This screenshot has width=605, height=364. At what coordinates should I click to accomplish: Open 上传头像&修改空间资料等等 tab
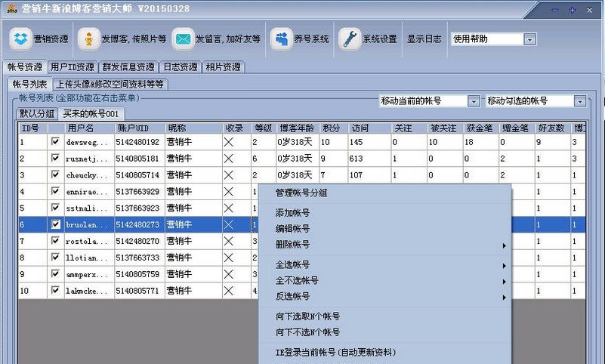point(110,84)
